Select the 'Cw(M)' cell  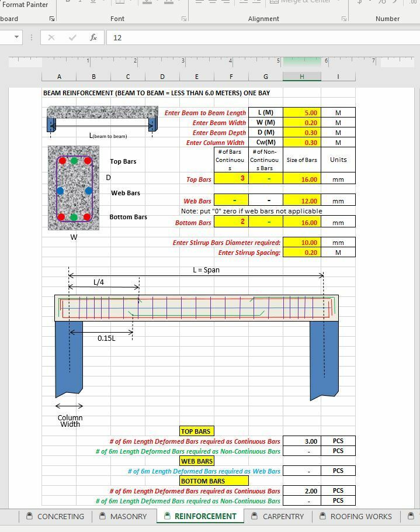pos(266,142)
